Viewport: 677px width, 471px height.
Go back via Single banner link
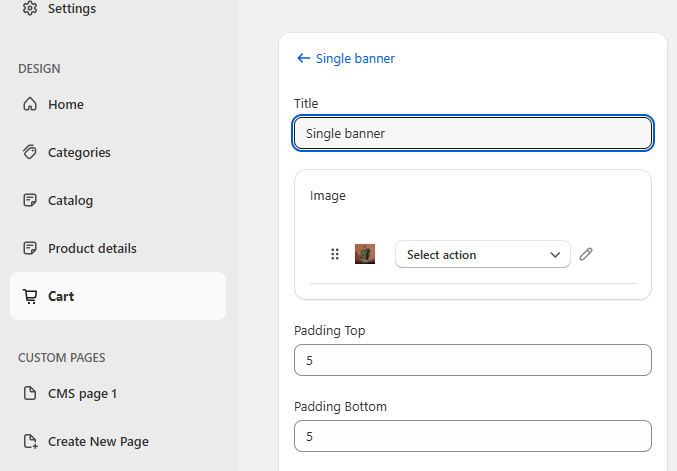tap(355, 58)
